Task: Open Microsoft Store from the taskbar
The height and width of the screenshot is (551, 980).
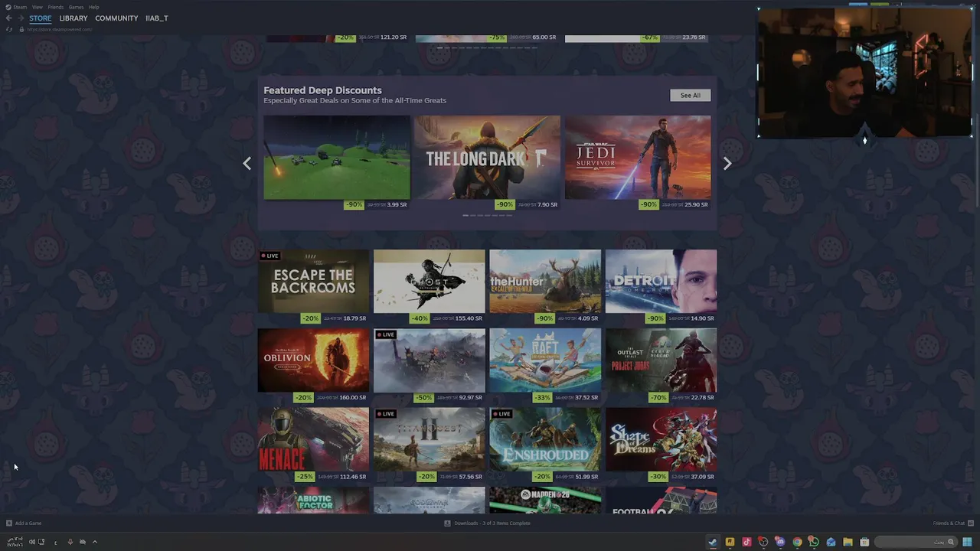Action: [x=864, y=542]
